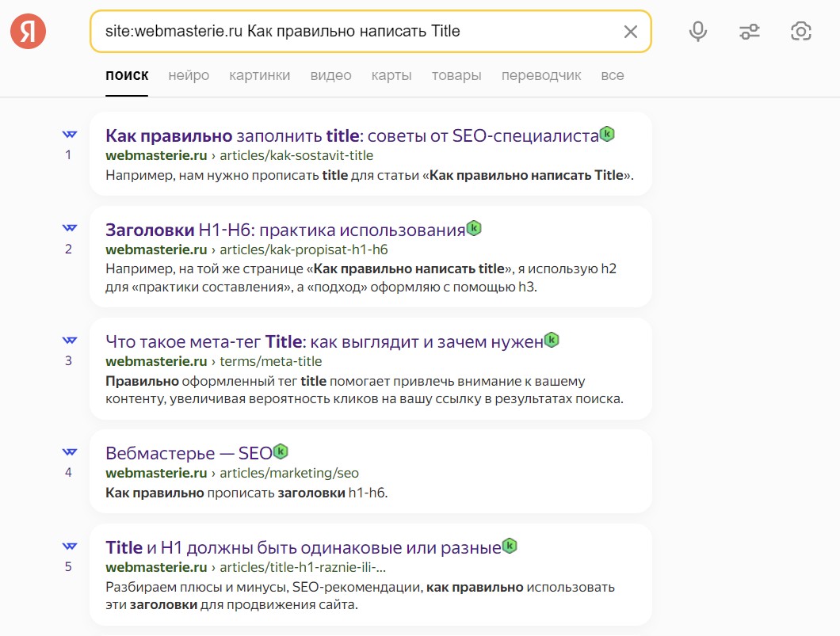Click the site favicon above result number 1
The image size is (840, 636).
pyautogui.click(x=69, y=135)
